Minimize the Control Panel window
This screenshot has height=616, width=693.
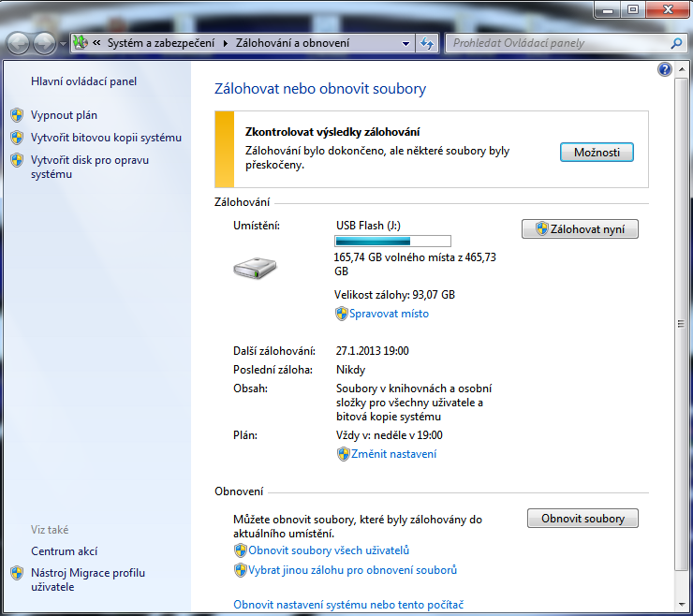(608, 9)
